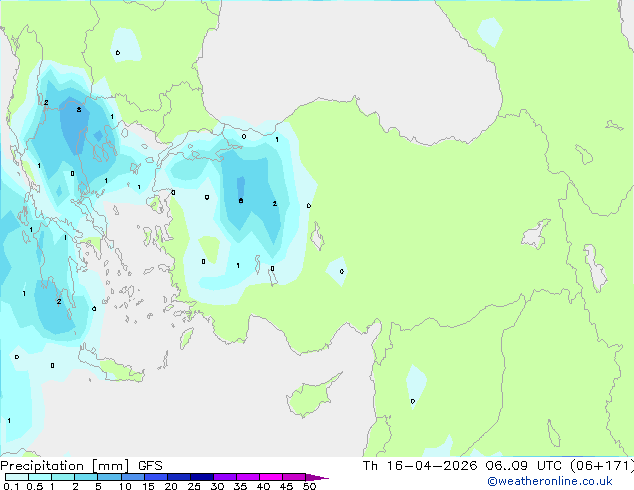Viewport: 634px width, 490px height.
Task: Click the "20" legend label
Action: 171,486
